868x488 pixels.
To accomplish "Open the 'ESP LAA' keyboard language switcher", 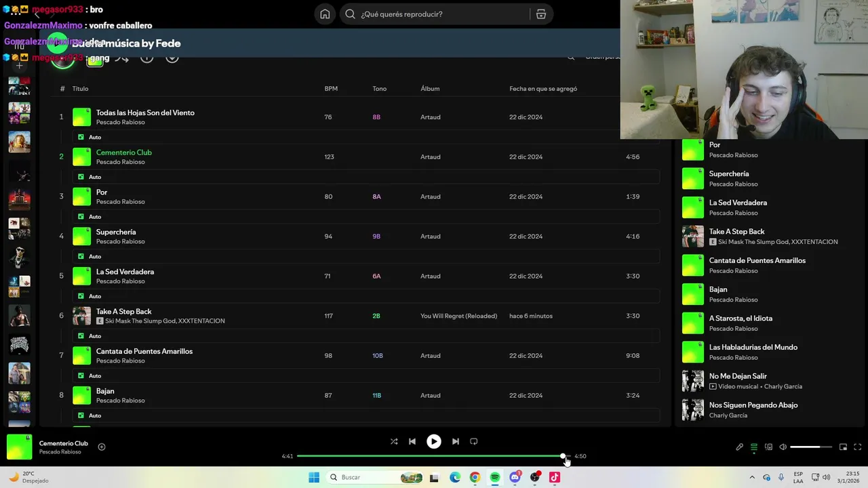I will (x=798, y=477).
